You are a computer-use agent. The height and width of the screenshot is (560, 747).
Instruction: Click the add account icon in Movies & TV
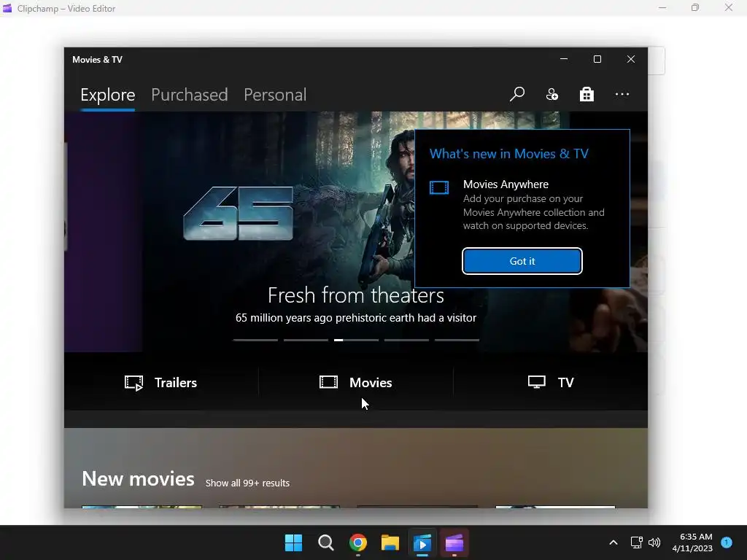tap(551, 94)
